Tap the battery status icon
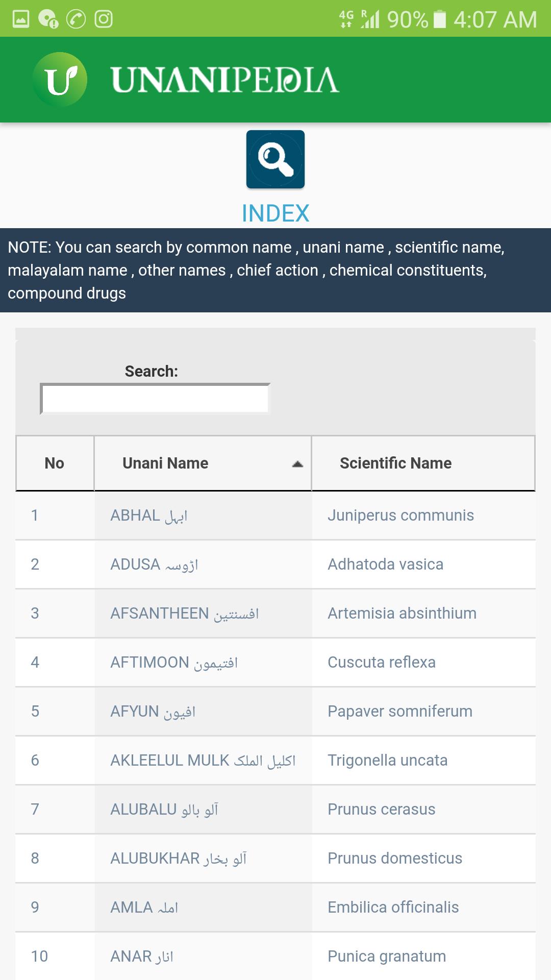 point(439,19)
